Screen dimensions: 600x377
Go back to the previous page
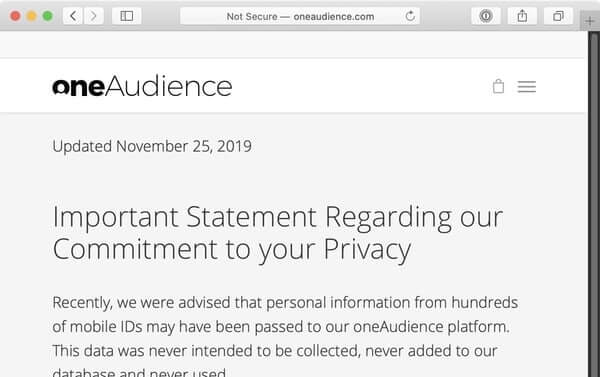[73, 16]
